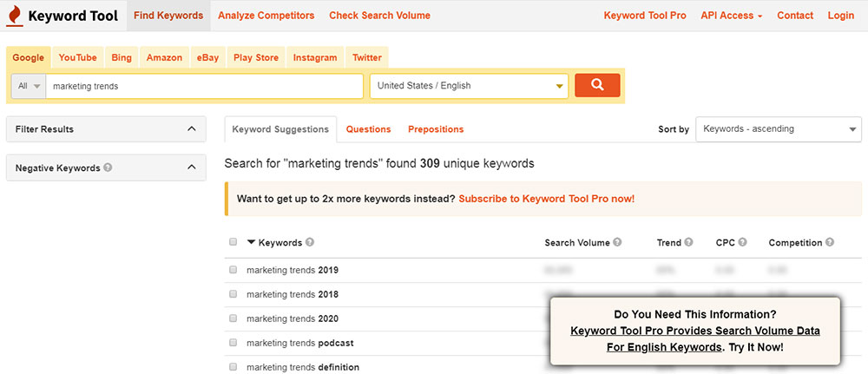Go to Keyword Tool Pro page
Viewport: 868px width, 374px height.
click(x=645, y=16)
